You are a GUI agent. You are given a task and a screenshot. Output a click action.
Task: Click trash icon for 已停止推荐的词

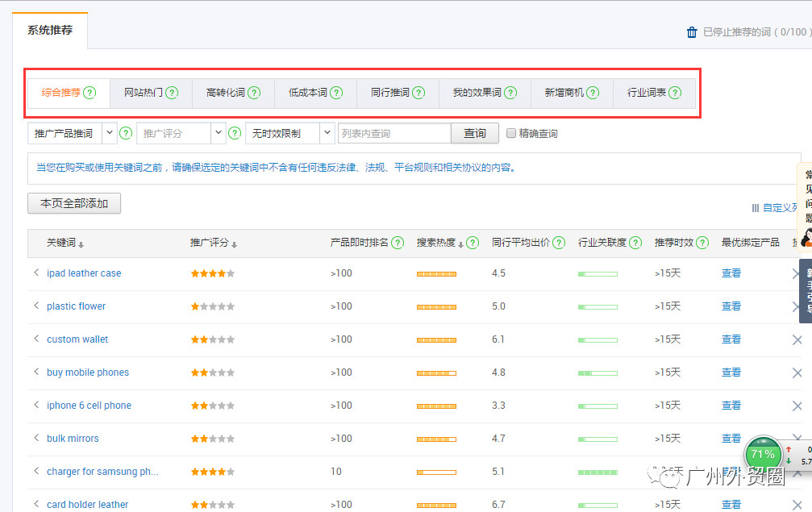692,32
